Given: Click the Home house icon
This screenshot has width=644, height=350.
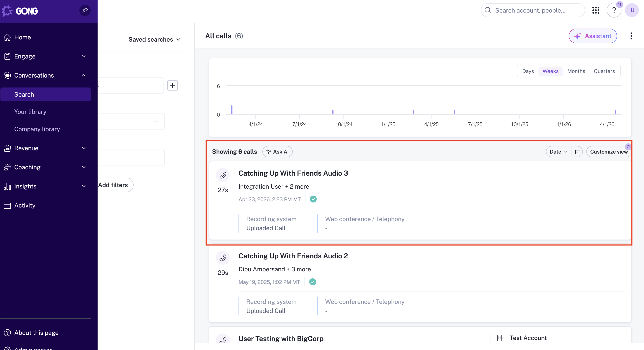Looking at the screenshot, I should (x=8, y=37).
